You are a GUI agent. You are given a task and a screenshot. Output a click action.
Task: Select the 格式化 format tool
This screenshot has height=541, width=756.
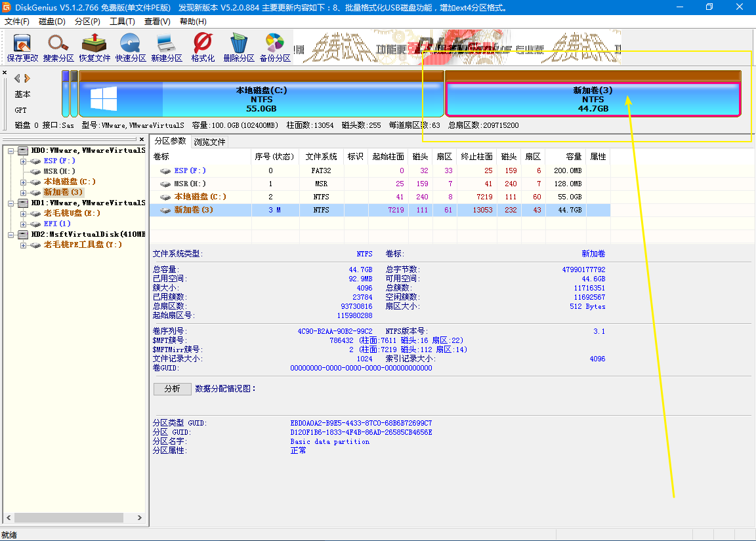pyautogui.click(x=203, y=48)
